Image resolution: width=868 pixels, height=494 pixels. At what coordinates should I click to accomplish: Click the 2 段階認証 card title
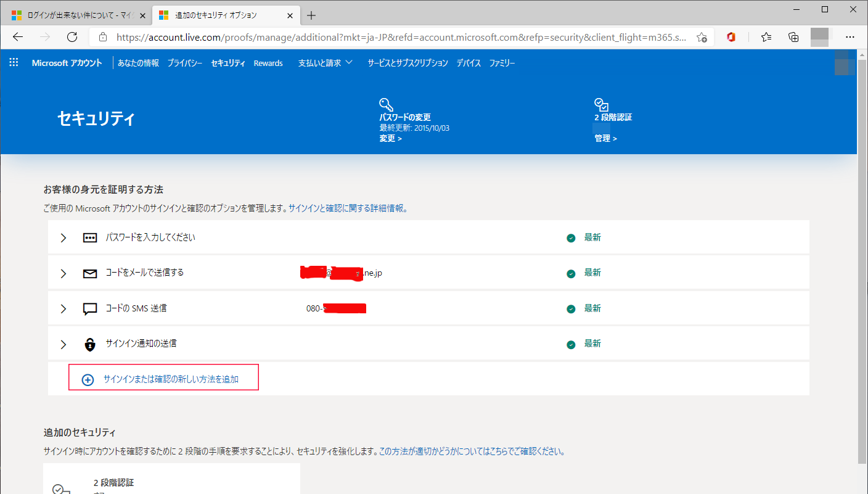pyautogui.click(x=113, y=483)
